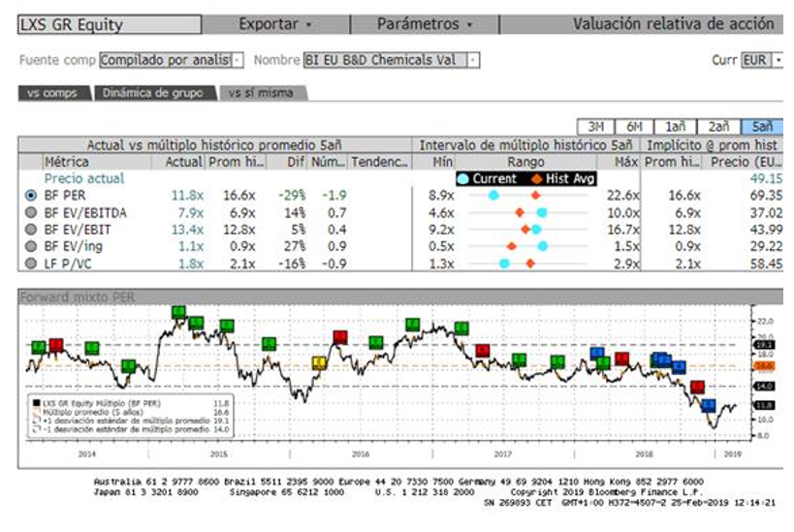Click the BF PER actual value 11.8x
This screenshot has width=794, height=532.
click(187, 196)
